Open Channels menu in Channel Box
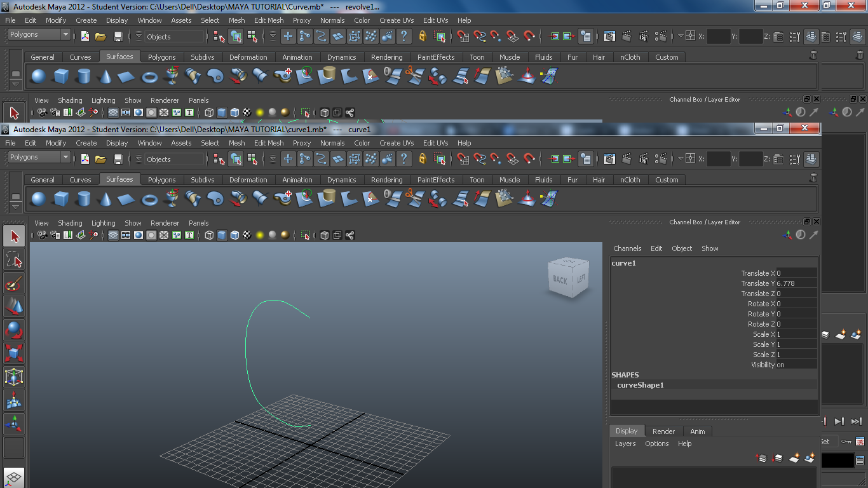Screen dimensions: 868x488 pos(627,248)
